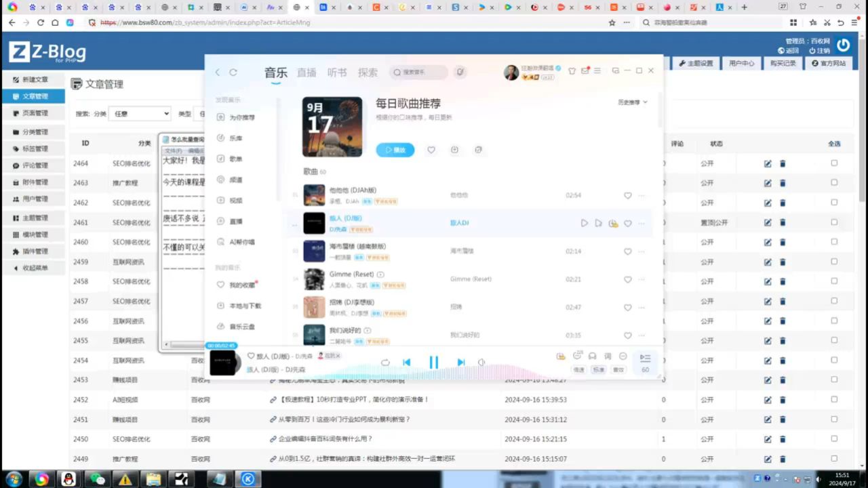Open 乐库 in player sidebar
Image resolution: width=868 pixels, height=488 pixels.
point(229,138)
